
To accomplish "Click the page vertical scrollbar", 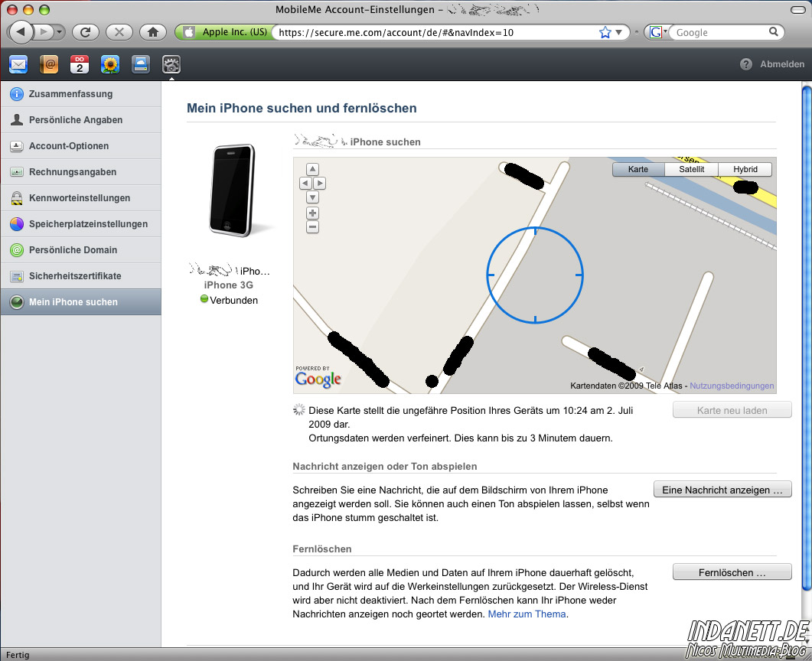I will tap(807, 337).
